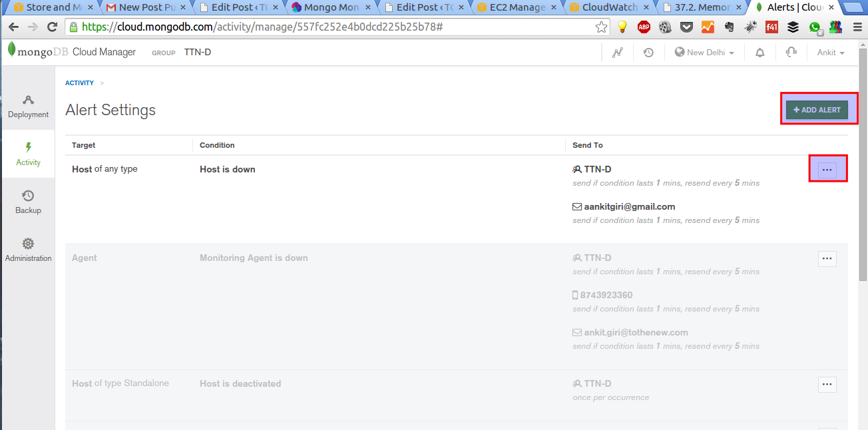Click the Target column header
This screenshot has height=430, width=868.
click(84, 145)
